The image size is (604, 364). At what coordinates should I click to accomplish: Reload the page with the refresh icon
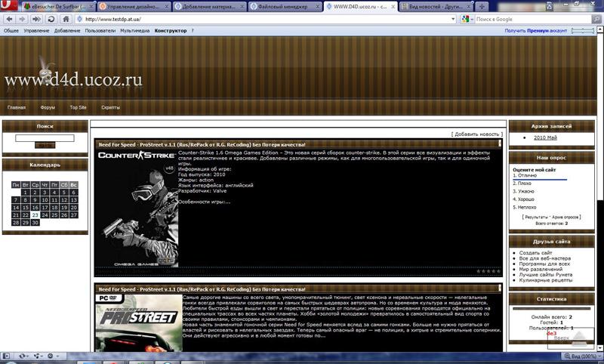click(51, 19)
